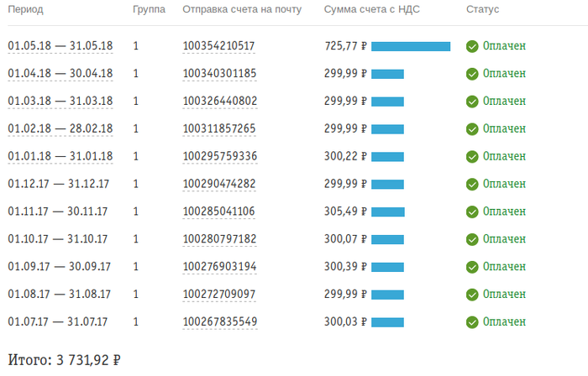Click the Сумма счета с НДС header
The width and height of the screenshot is (588, 376).
click(378, 9)
